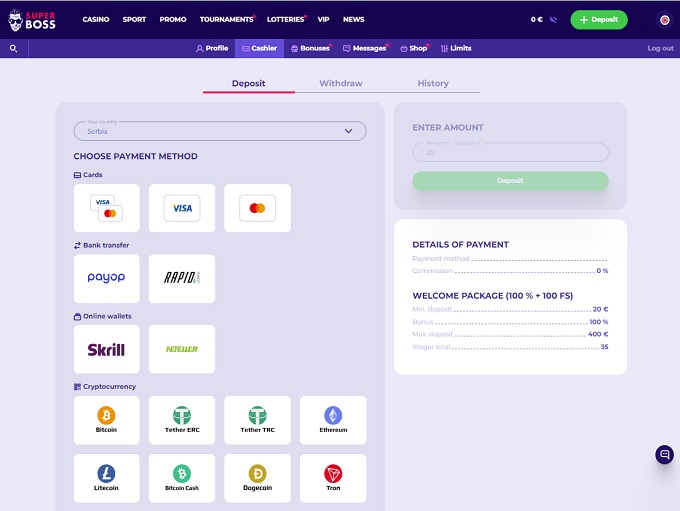Pick Ethereum payment method
This screenshot has height=511, width=680.
pos(333,420)
